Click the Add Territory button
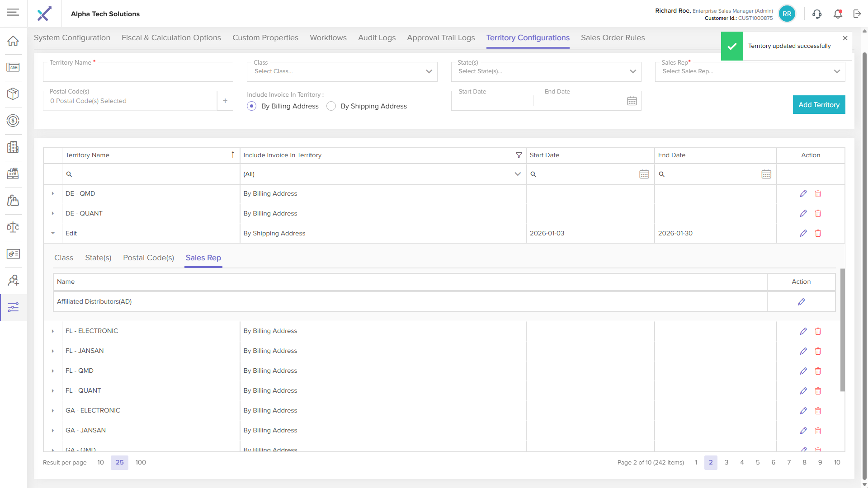868x488 pixels. [x=818, y=105]
